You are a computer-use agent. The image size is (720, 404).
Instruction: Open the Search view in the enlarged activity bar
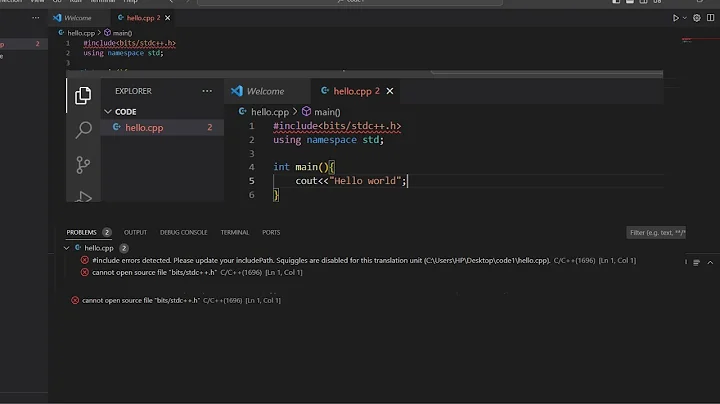pos(83,130)
